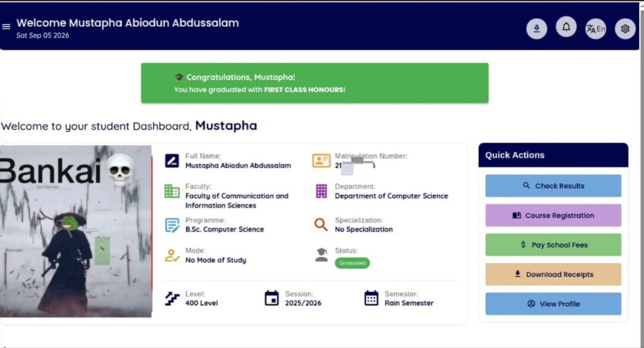Click the 'Rain Semester' value
This screenshot has width=644, height=348.
click(x=408, y=303)
